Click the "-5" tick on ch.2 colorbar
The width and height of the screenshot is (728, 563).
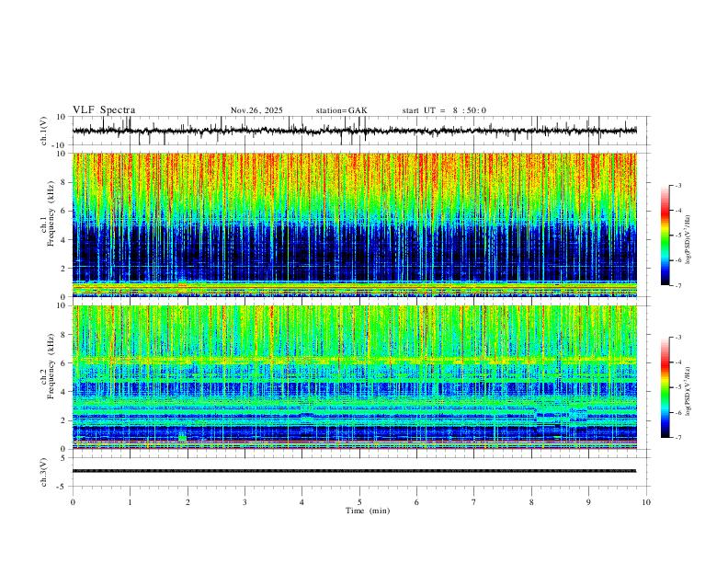[677, 387]
